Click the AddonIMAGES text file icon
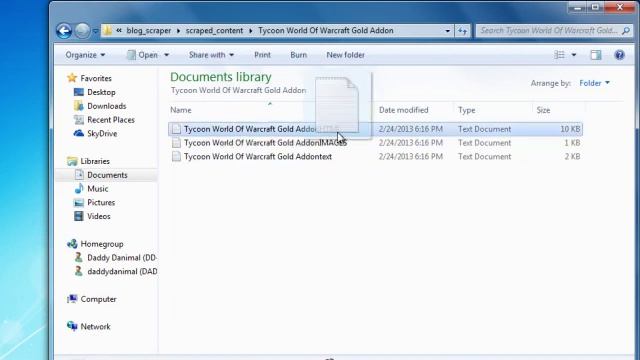 (x=176, y=143)
